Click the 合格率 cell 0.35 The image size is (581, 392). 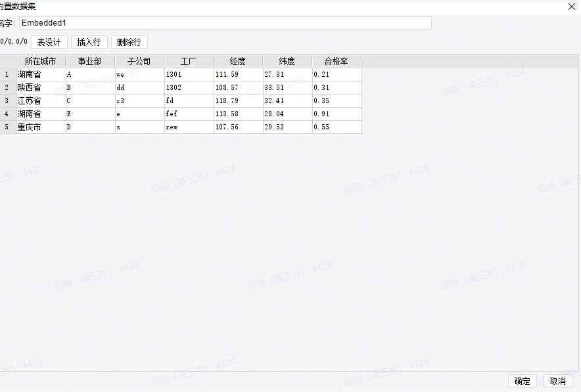337,100
